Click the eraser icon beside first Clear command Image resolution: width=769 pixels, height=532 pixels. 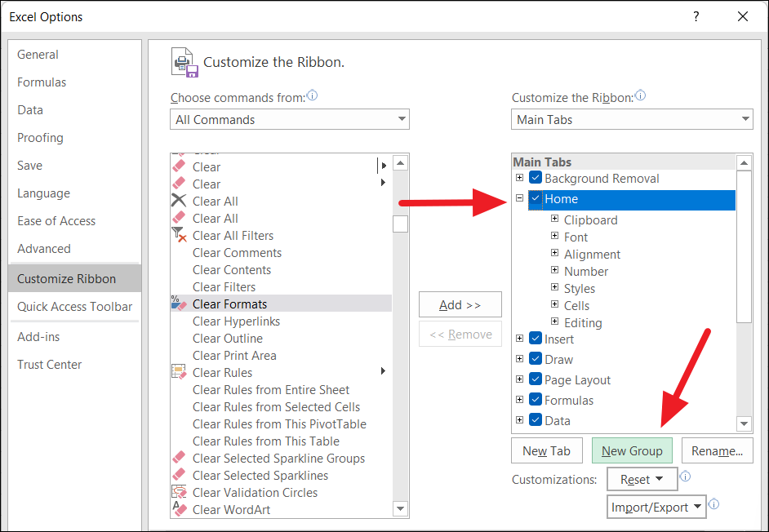[179, 166]
